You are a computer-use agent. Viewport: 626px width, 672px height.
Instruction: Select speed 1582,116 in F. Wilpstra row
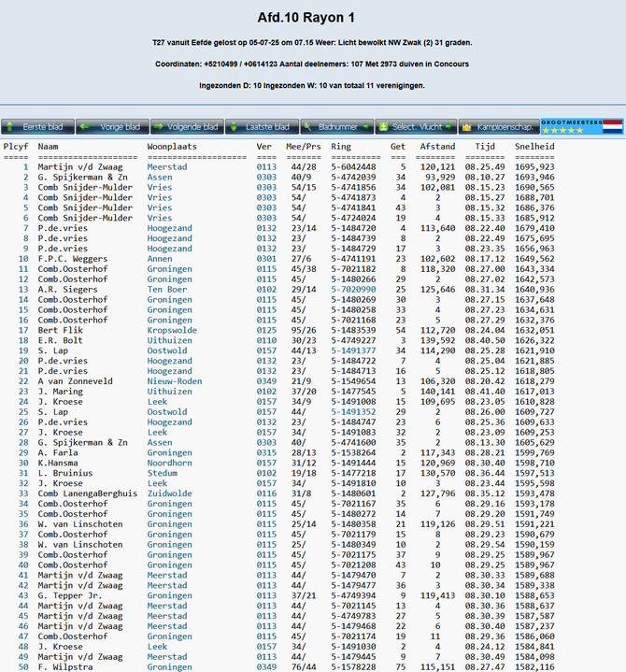534,667
